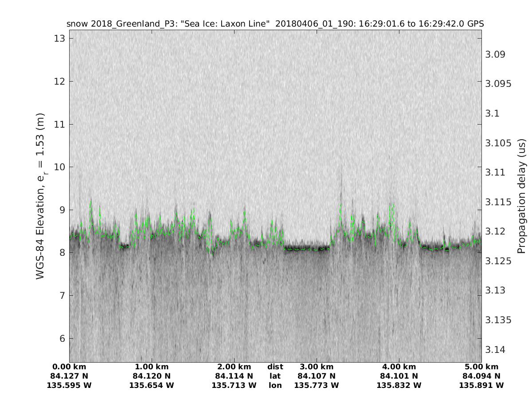Image resolution: width=532 pixels, height=399 pixels.
Task: Select the '1.00 km' distance label
Action: [152, 367]
